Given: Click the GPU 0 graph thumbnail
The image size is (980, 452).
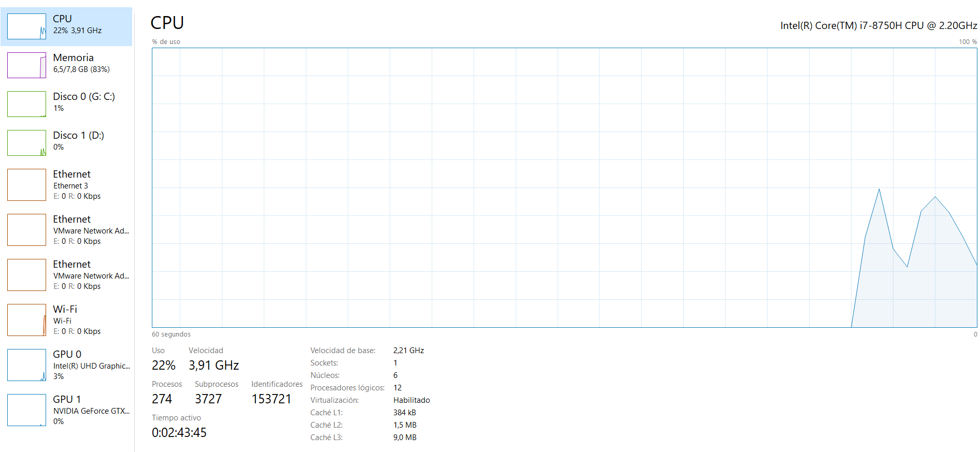Looking at the screenshot, I should point(26,365).
